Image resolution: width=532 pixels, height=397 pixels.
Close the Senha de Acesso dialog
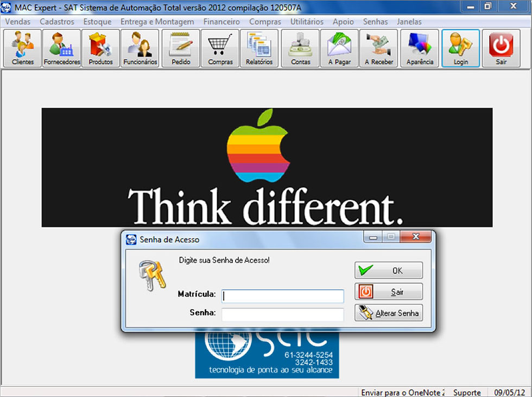click(x=416, y=236)
